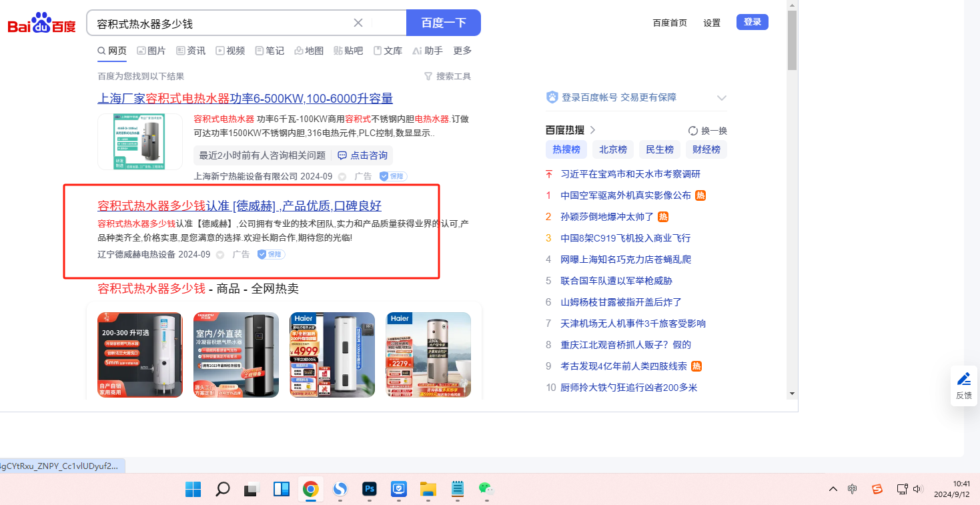This screenshot has height=505, width=980.
Task: Toggle the 中 Chinese input mode indicator
Action: (853, 489)
